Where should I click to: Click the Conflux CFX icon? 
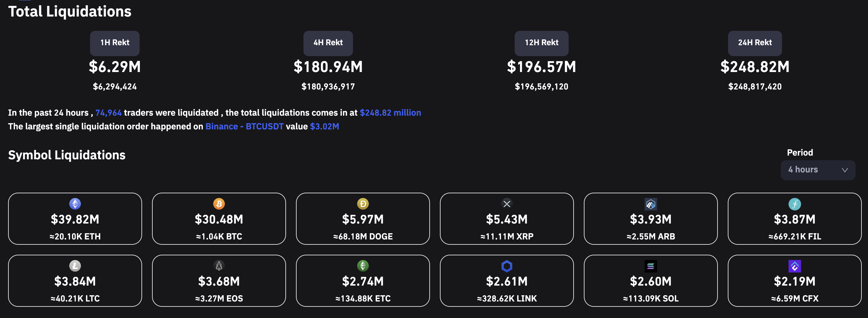[794, 266]
